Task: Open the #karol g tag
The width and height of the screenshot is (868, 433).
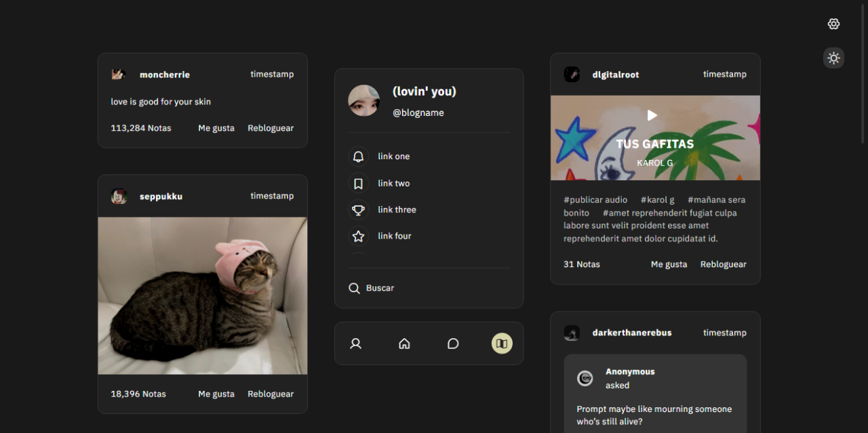Action: coord(657,200)
